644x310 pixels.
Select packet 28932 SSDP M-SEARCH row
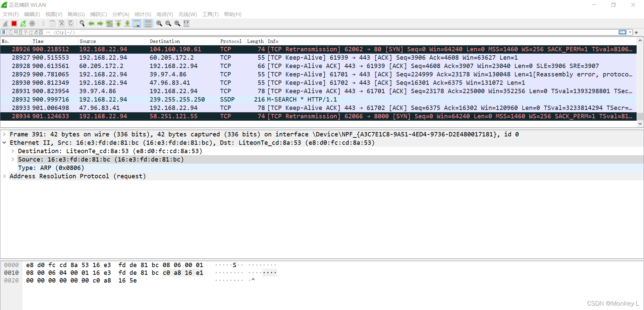[318, 100]
